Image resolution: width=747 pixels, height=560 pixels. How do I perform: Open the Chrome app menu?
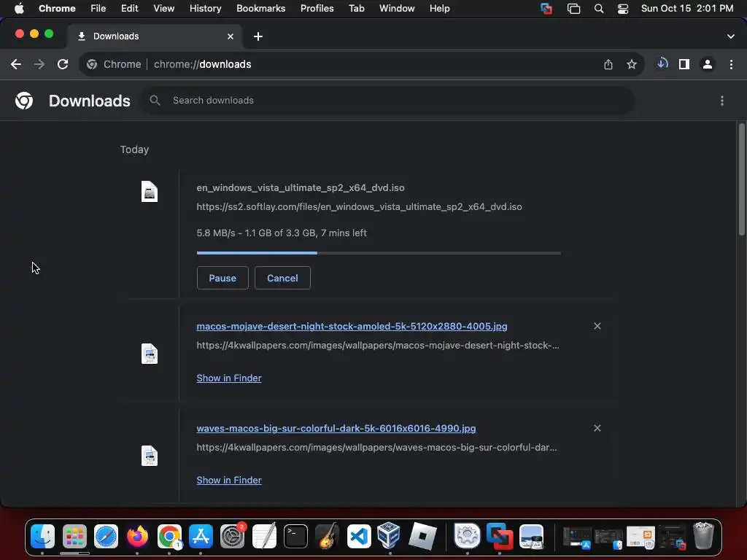(57, 8)
